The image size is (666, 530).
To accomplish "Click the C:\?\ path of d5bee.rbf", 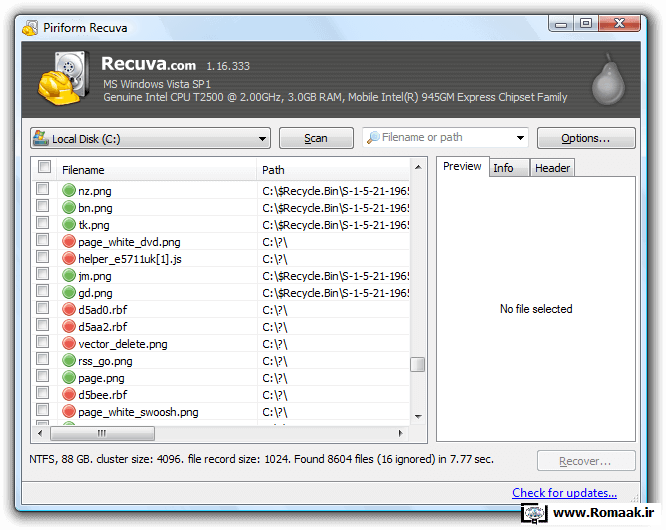I will [275, 395].
